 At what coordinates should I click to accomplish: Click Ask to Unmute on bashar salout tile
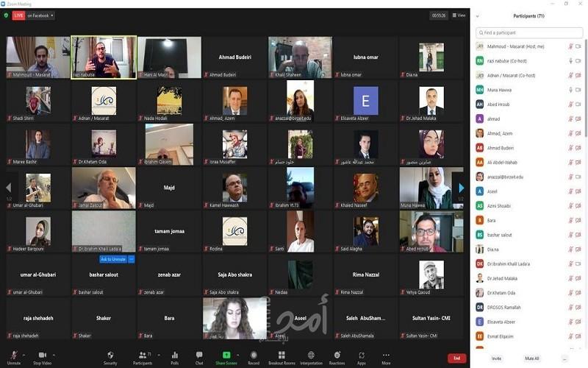(113, 259)
